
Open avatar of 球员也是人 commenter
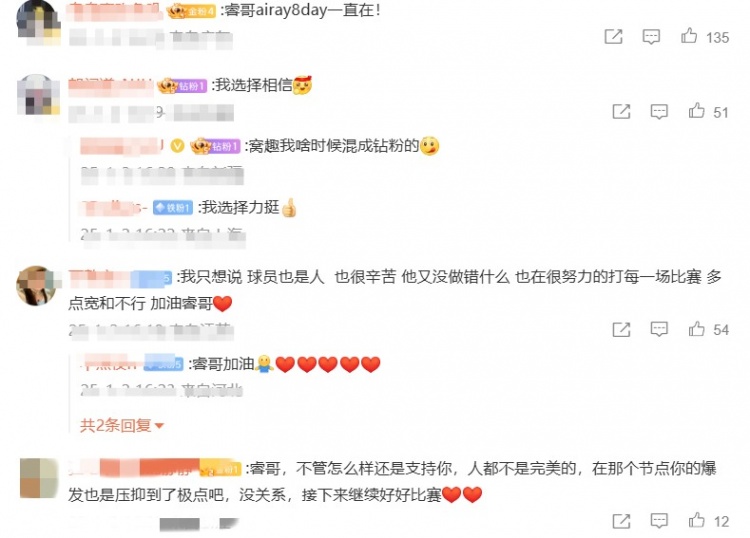37,285
